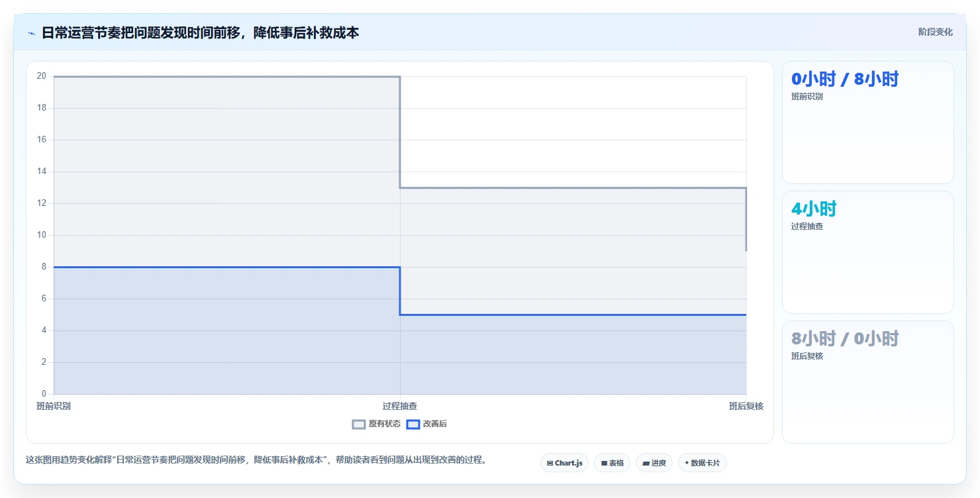Select the 数据卡片 tag chip
The width and height of the screenshot is (980, 498).
pyautogui.click(x=703, y=463)
